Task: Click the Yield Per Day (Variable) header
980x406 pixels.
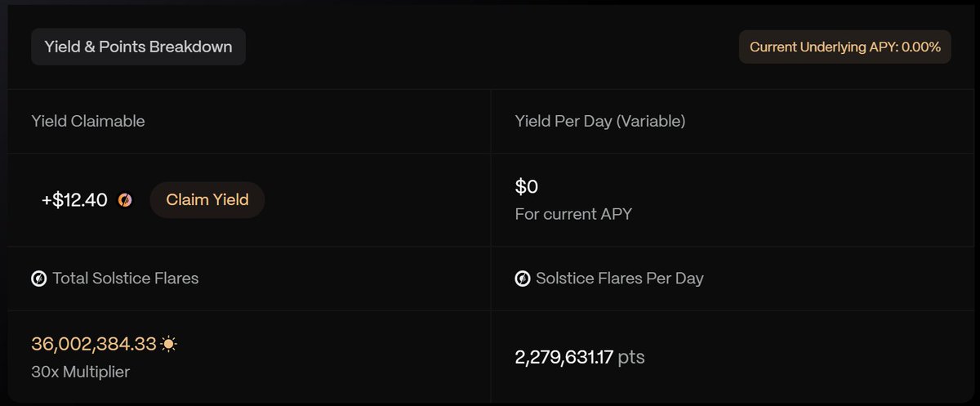Action: point(600,121)
